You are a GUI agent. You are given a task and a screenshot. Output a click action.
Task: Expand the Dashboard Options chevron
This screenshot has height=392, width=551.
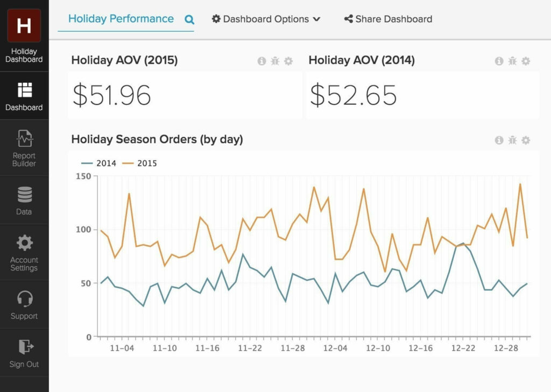316,19
